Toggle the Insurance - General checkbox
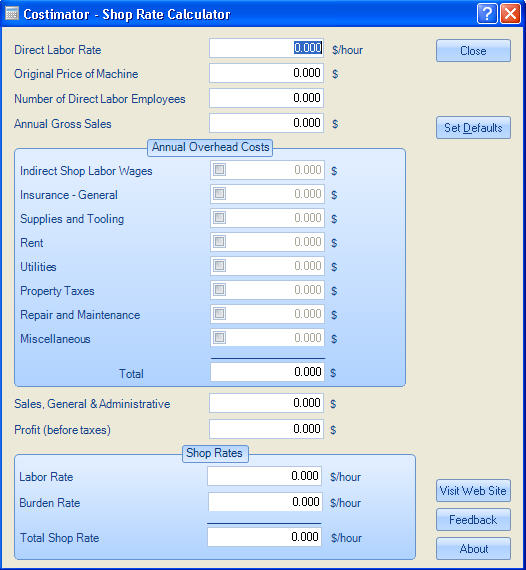526x570 pixels. pos(219,193)
